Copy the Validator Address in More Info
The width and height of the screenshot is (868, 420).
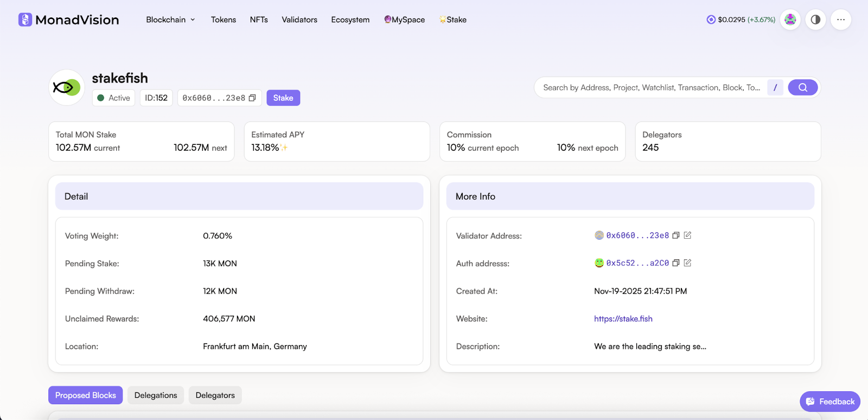(676, 236)
